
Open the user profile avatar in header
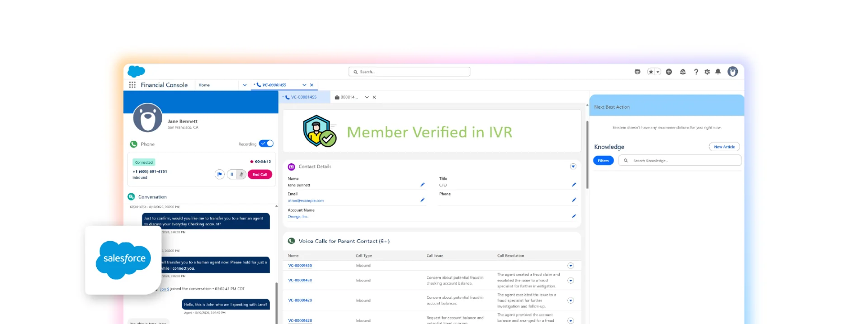click(x=733, y=71)
